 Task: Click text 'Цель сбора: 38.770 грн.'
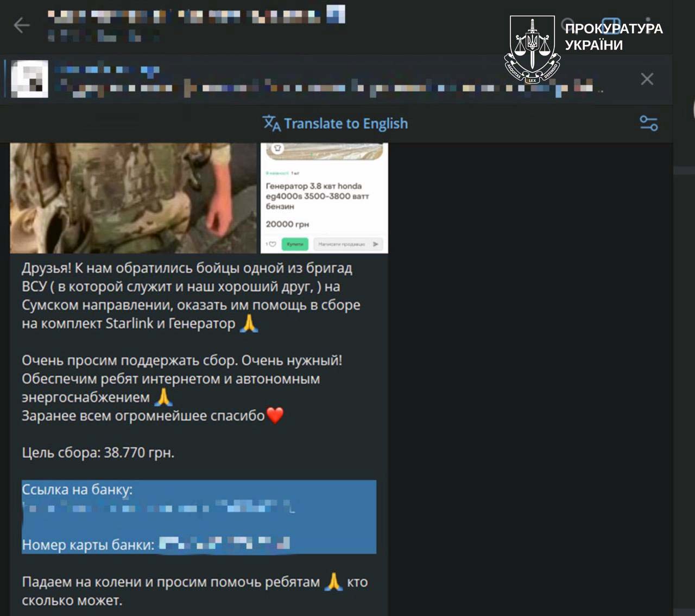[98, 453]
